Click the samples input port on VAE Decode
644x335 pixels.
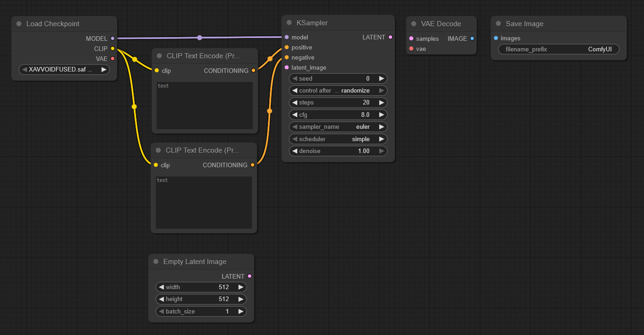(x=411, y=38)
